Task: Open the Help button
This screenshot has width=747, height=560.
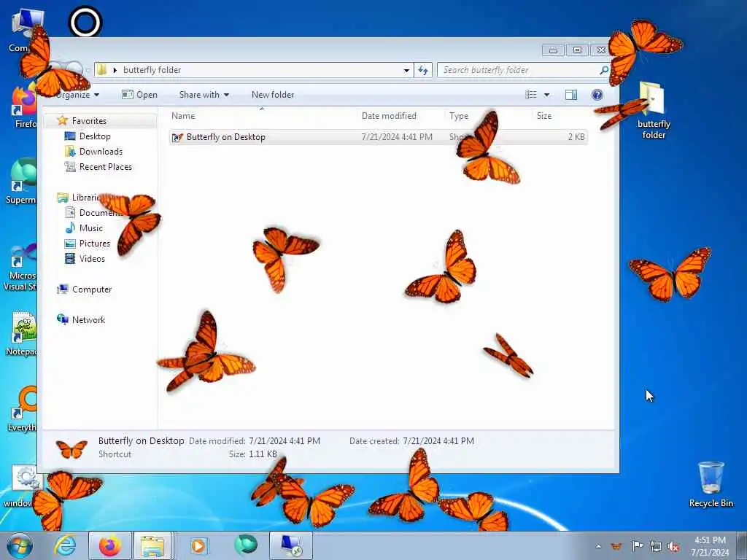Action: tap(597, 95)
